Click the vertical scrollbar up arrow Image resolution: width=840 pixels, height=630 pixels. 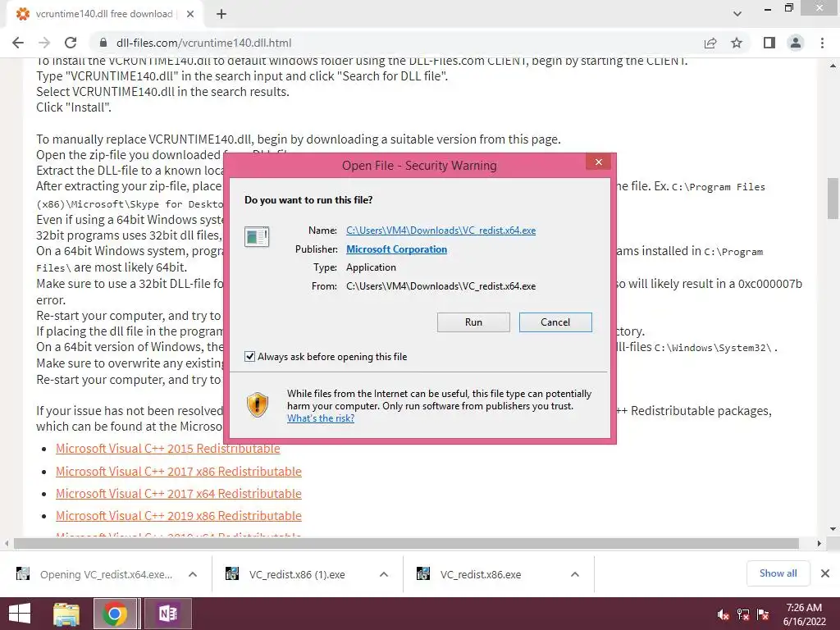[x=833, y=66]
